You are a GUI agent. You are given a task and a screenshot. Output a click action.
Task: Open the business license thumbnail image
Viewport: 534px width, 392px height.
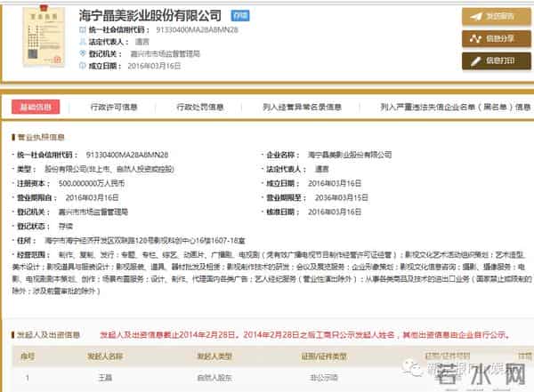click(44, 36)
